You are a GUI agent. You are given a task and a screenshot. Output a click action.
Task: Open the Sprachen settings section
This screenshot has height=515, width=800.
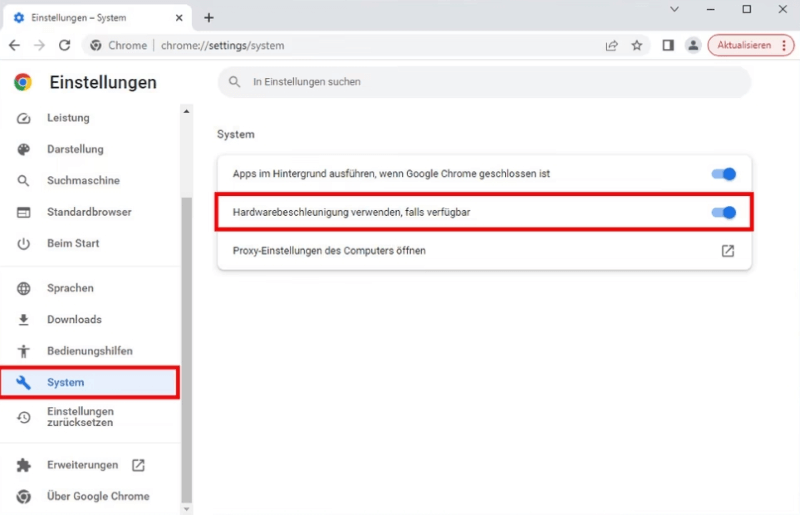point(70,288)
